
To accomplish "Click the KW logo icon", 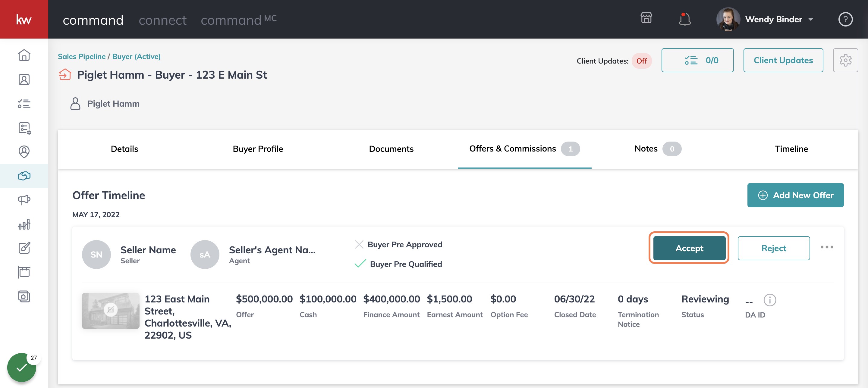I will [x=24, y=19].
